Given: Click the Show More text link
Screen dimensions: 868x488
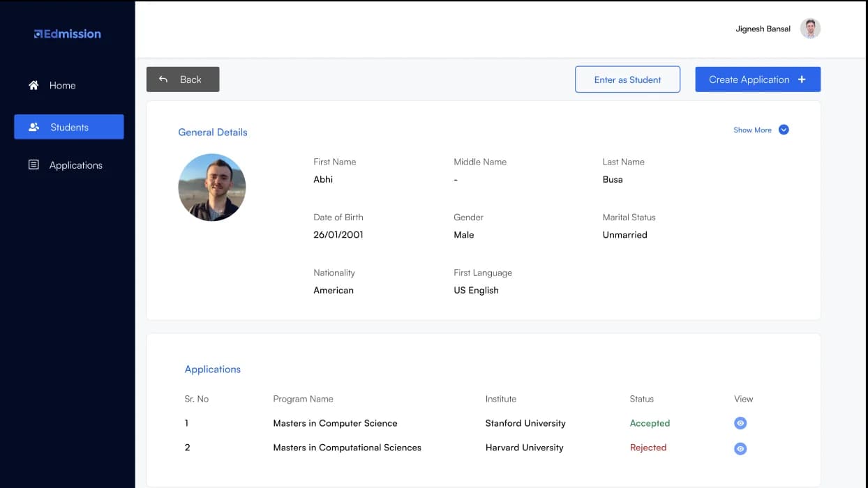Looking at the screenshot, I should tap(752, 130).
